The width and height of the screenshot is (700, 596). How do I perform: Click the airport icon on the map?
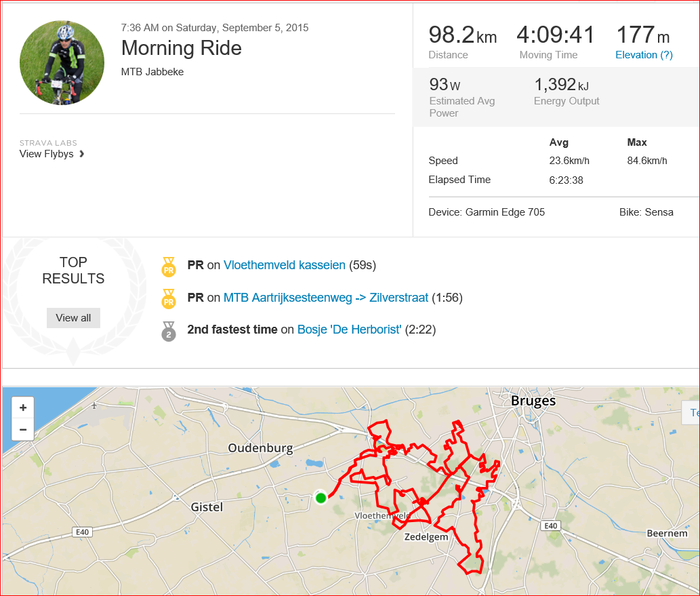(x=94, y=405)
